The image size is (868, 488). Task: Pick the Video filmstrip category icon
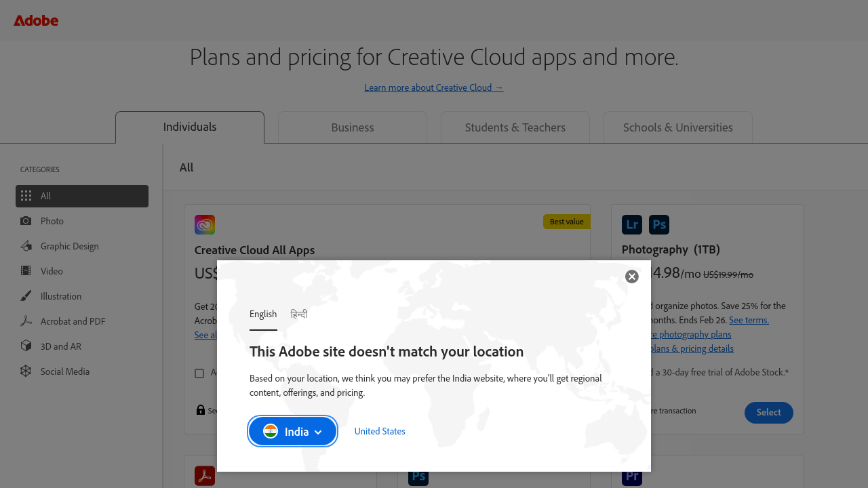coord(26,271)
